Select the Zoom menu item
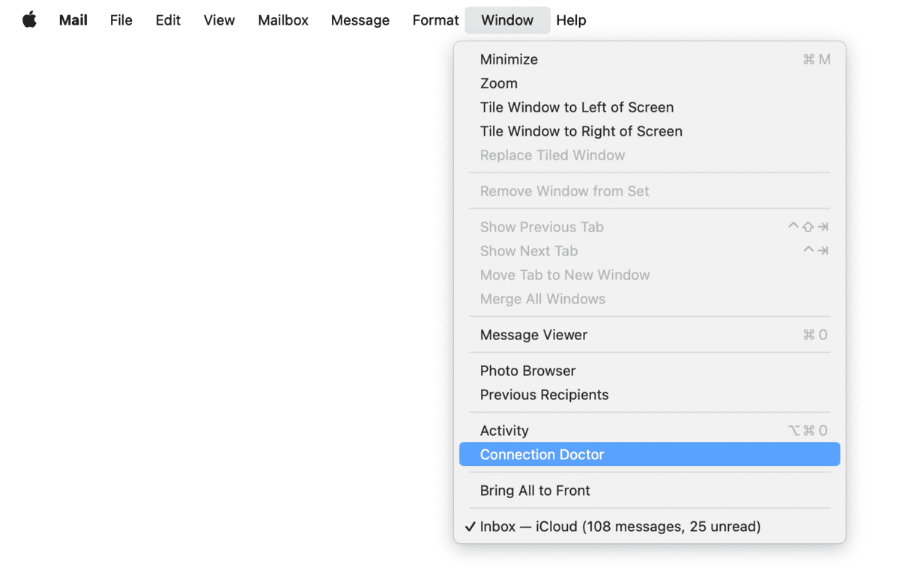Image resolution: width=911 pixels, height=588 pixels. (499, 83)
